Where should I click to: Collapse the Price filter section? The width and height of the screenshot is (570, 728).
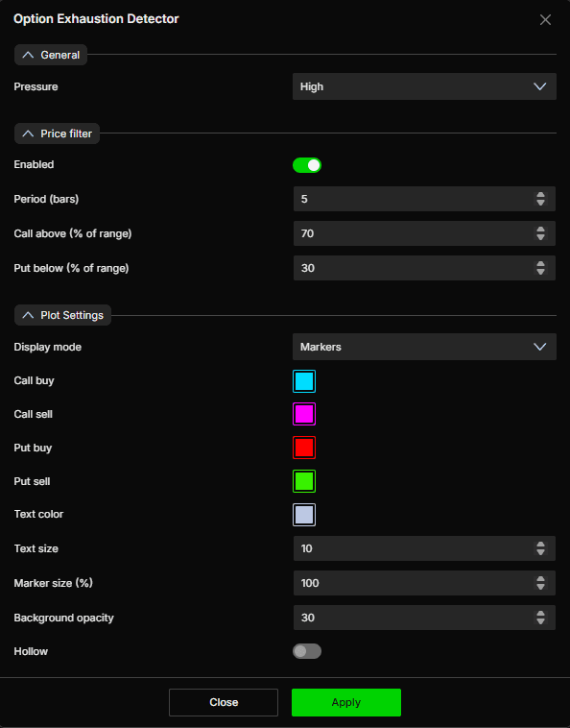57,133
